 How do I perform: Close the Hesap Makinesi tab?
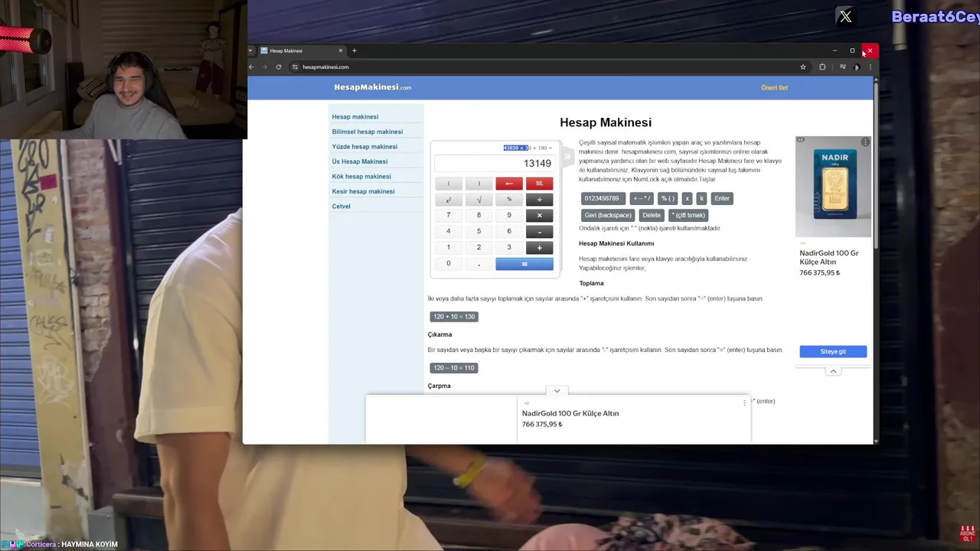click(x=341, y=51)
